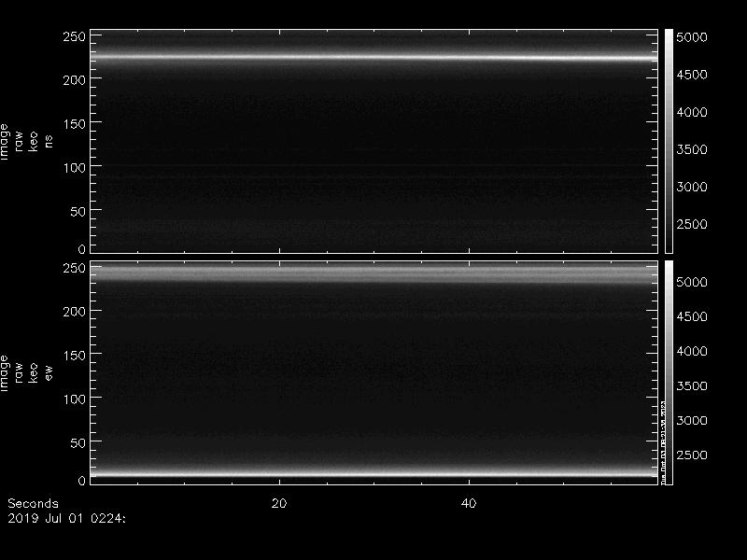Click the ew keogram grayscale colorbar
Screen dimensions: 747x560
click(669, 372)
